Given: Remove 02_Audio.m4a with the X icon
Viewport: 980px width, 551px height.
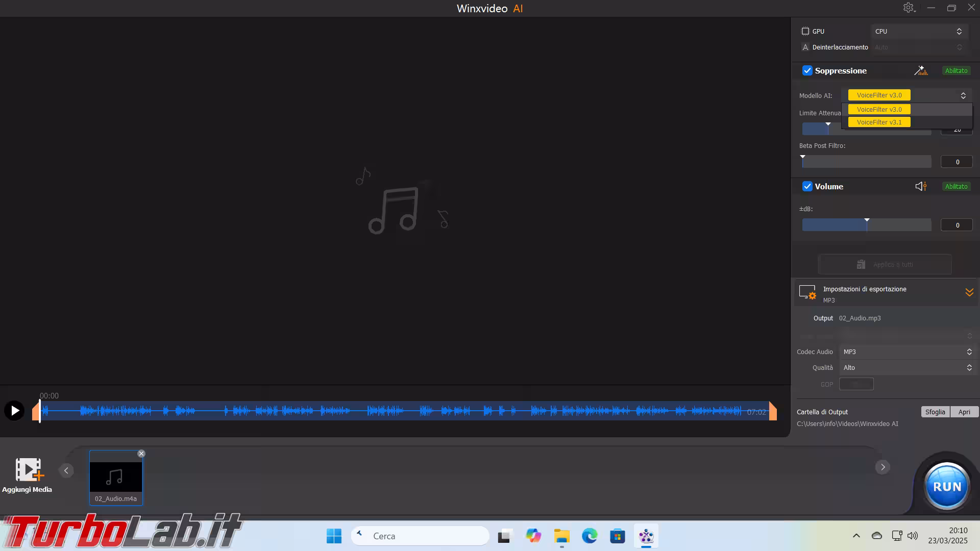Looking at the screenshot, I should coord(141,454).
